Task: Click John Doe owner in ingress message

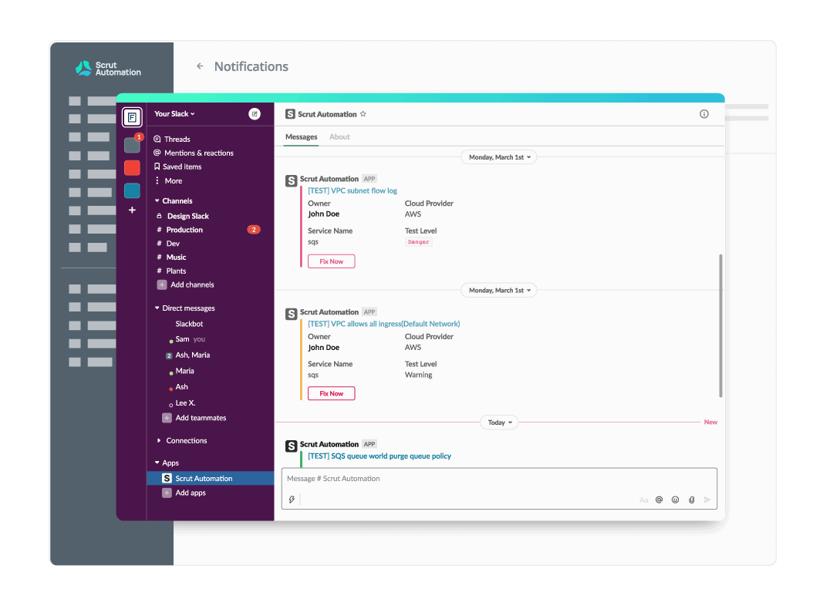Action: pos(323,348)
